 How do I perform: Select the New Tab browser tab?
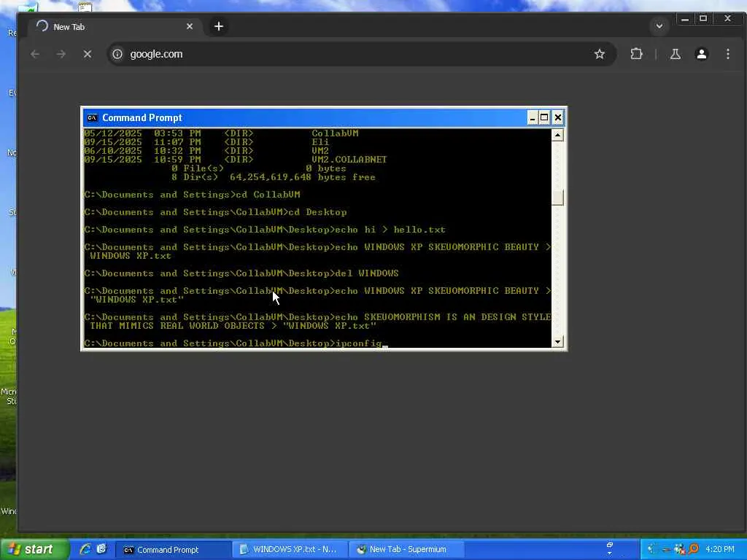click(x=115, y=27)
